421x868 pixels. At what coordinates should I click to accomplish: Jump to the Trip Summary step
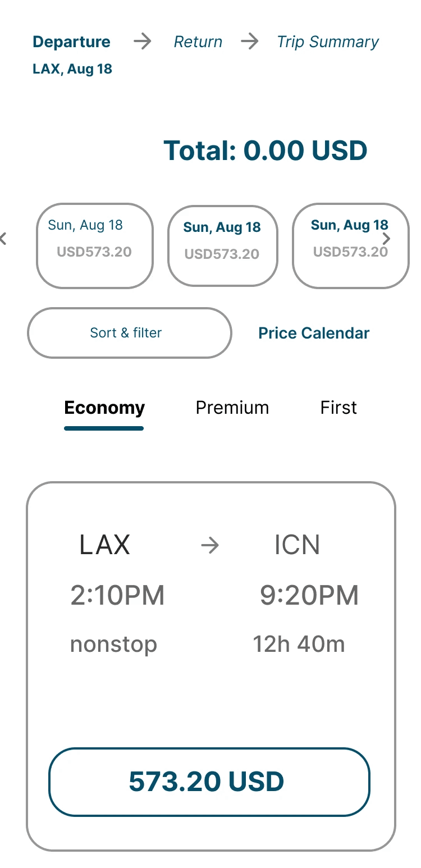[328, 42]
